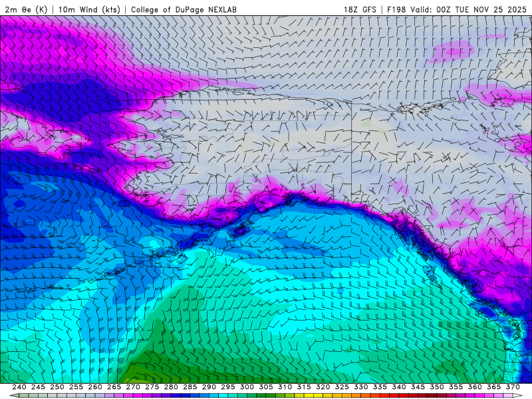532x399 pixels.
Task: Select the 240 colorbar scale label
Action: click(19, 387)
